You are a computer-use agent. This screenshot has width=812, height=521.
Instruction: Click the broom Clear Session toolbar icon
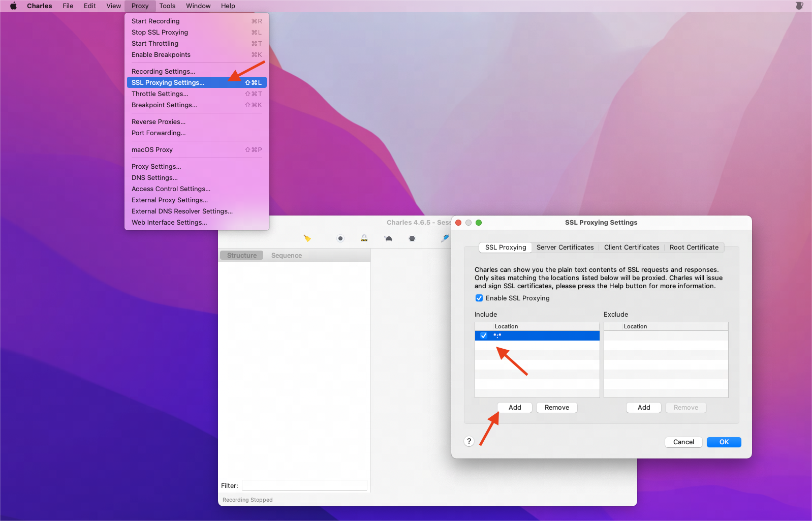307,238
